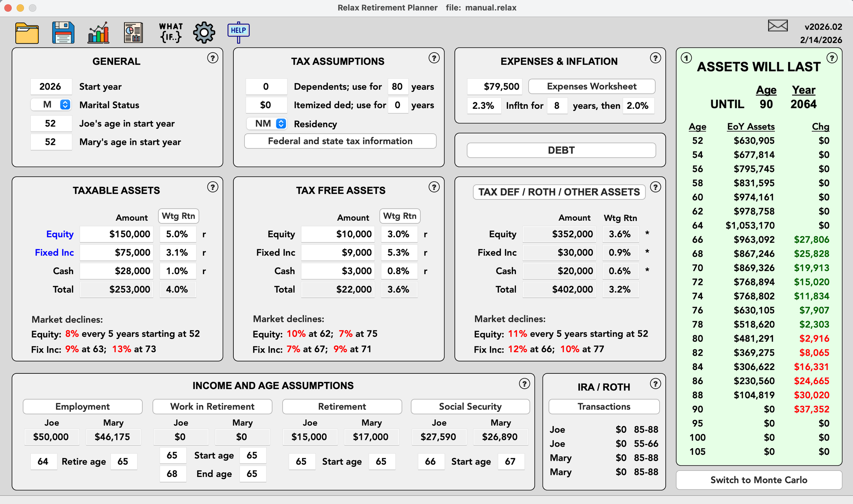853x504 pixels.
Task: Click the circled 1 in Assets Will Last
Action: (686, 58)
